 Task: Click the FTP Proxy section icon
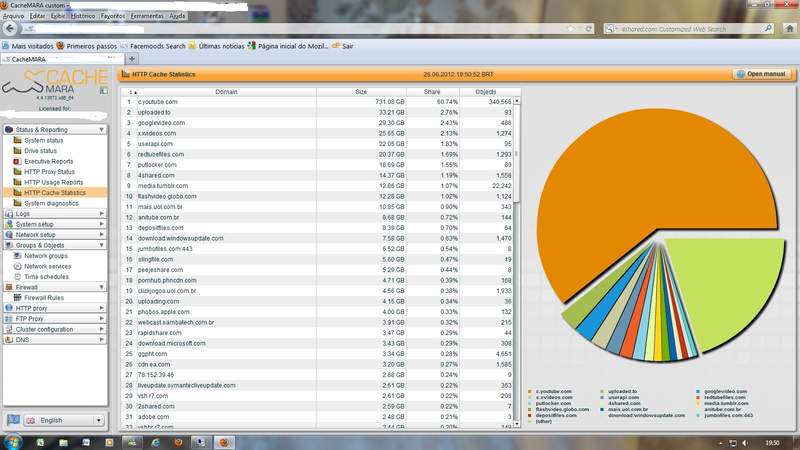click(x=9, y=319)
